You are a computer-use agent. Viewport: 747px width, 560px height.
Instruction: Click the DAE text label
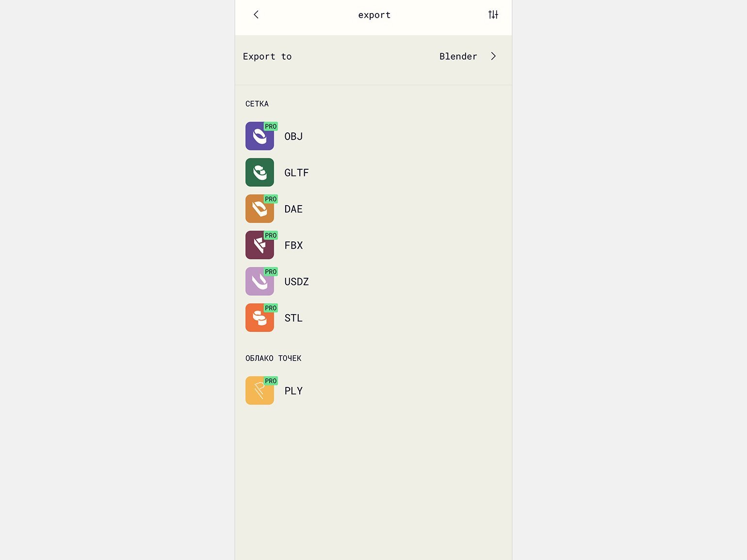click(293, 209)
